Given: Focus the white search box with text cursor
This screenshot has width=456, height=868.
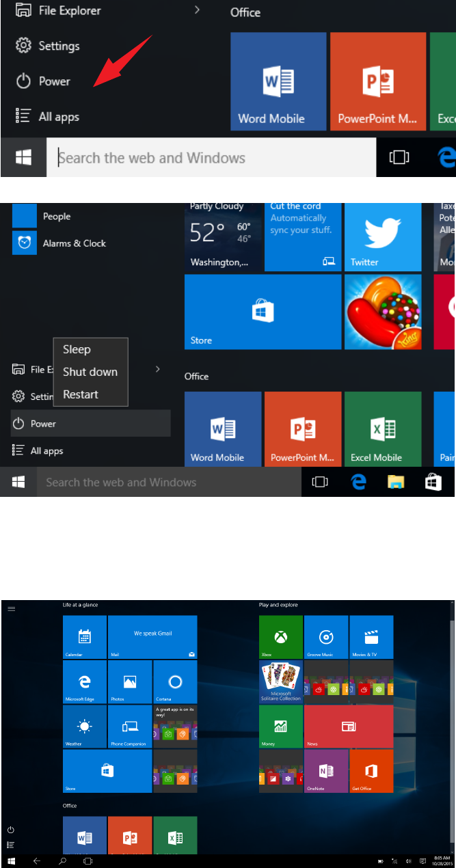Looking at the screenshot, I should pos(211,158).
